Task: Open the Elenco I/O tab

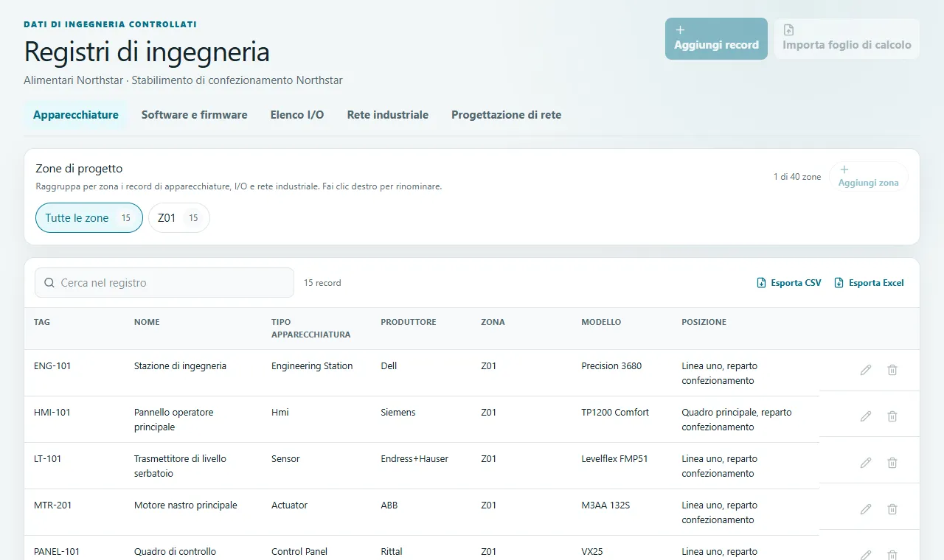Action: 297,115
